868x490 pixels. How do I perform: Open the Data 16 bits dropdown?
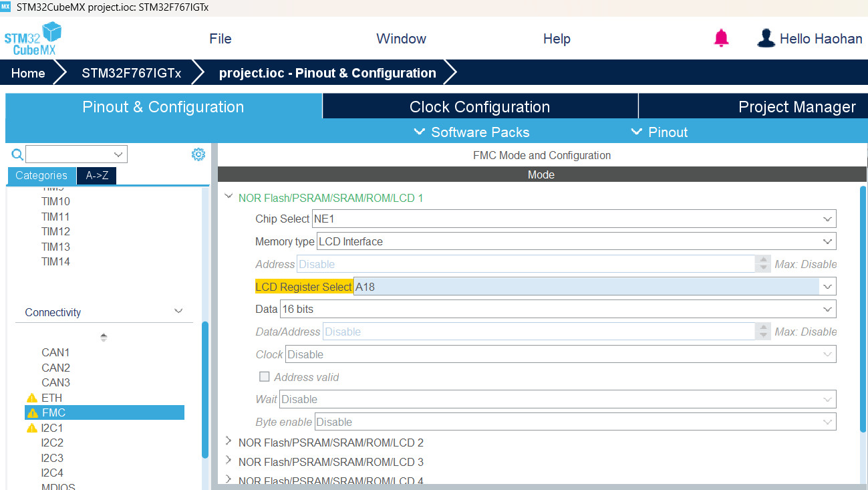tap(558, 309)
